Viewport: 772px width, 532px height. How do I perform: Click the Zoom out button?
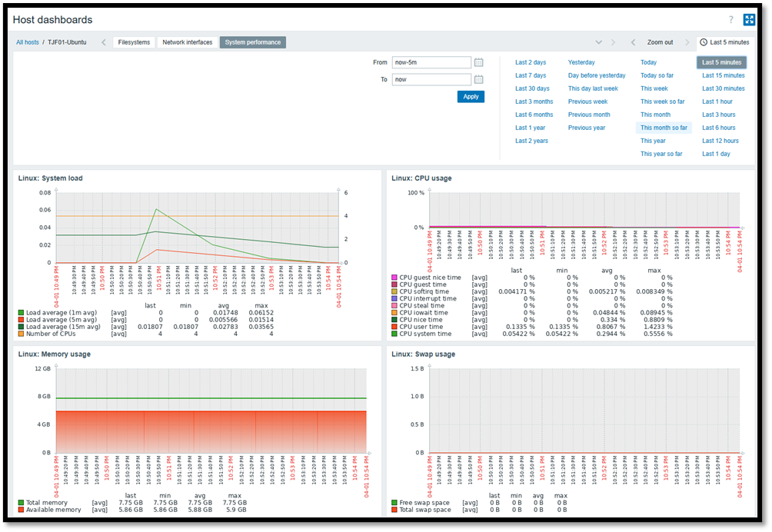tap(660, 42)
